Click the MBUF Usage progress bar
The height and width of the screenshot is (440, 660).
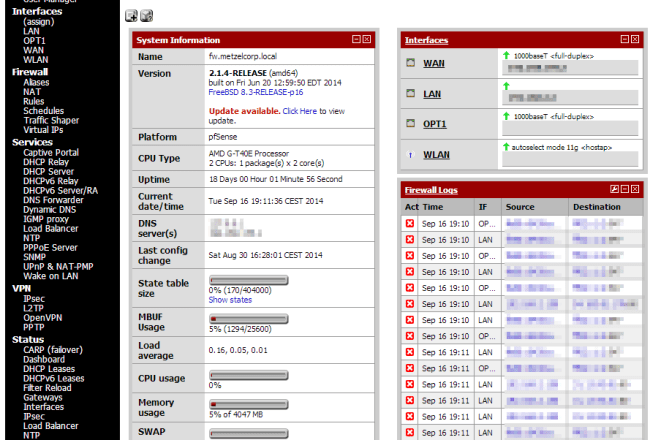tap(249, 319)
